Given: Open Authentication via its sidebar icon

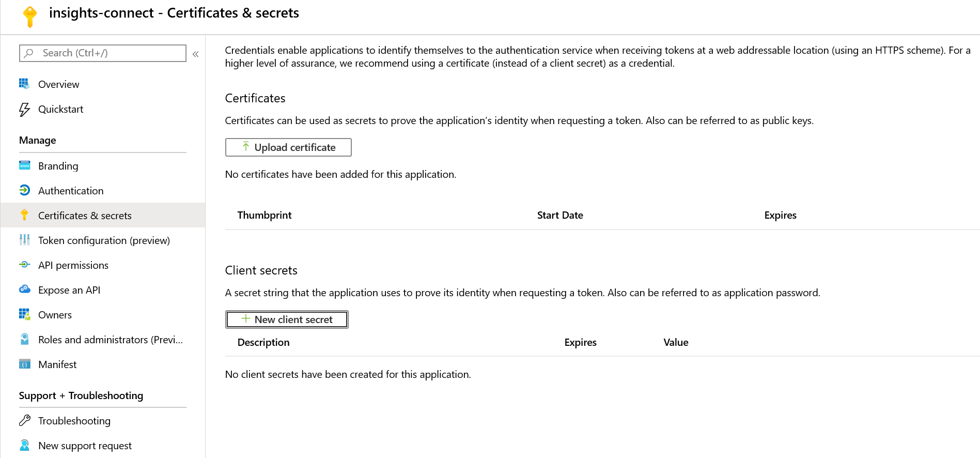Looking at the screenshot, I should point(24,190).
